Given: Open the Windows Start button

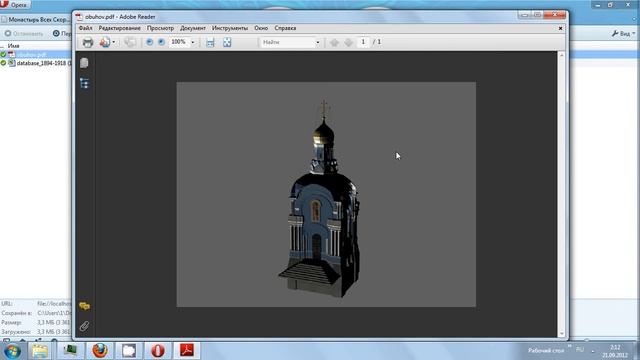Looking at the screenshot, I should point(12,351).
